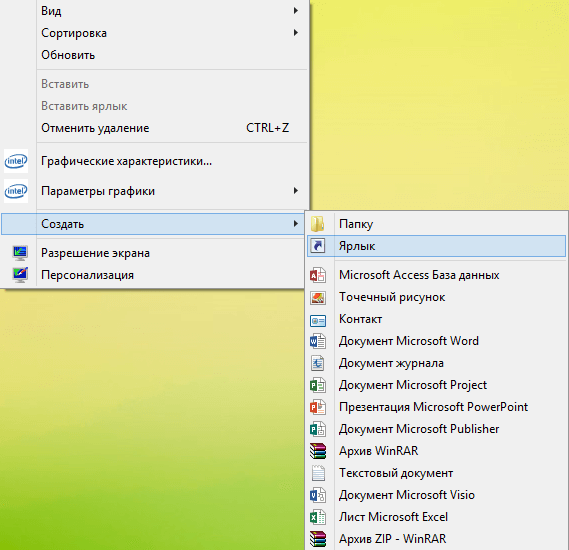Create a new Контакт
Screen dimensions: 569x550
click(437, 319)
